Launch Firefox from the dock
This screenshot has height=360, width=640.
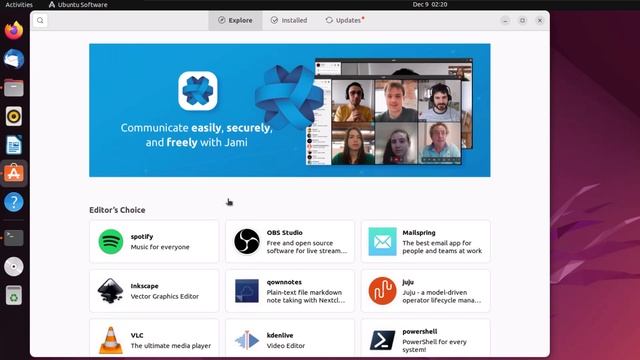[14, 31]
